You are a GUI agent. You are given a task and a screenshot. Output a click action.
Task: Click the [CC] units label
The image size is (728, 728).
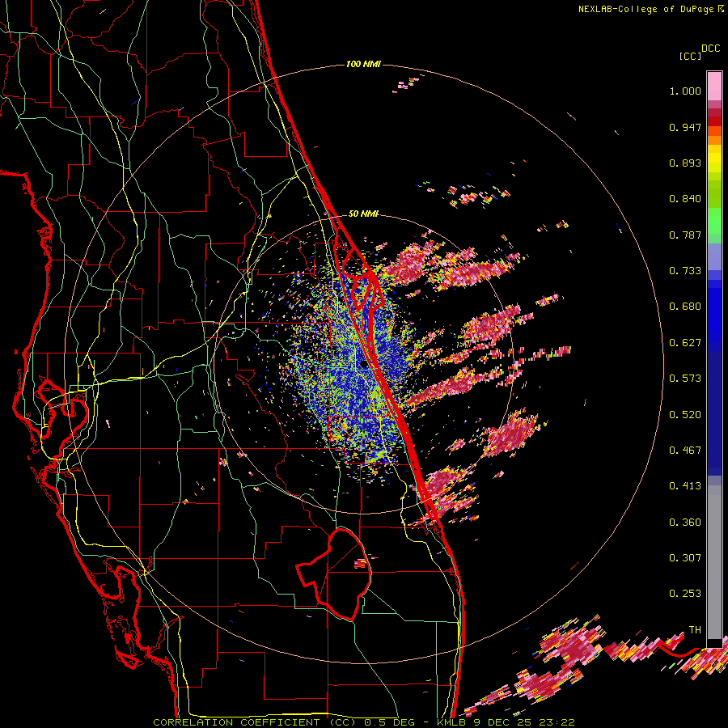691,56
